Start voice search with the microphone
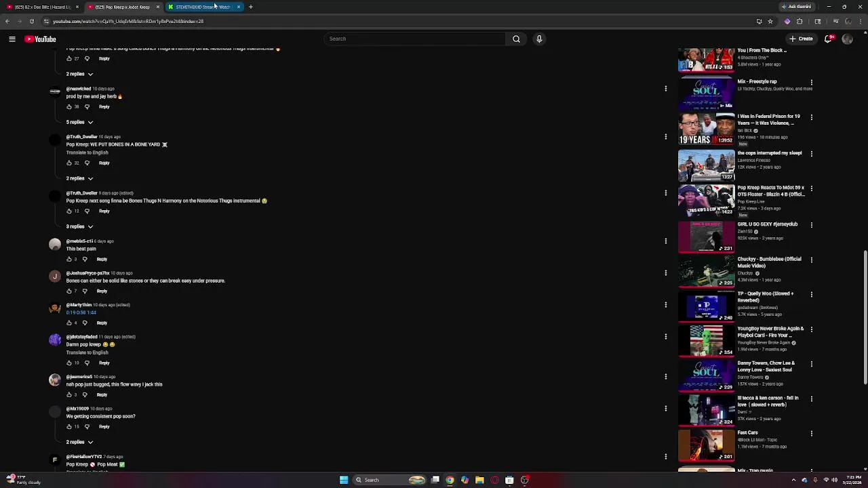 pyautogui.click(x=539, y=39)
